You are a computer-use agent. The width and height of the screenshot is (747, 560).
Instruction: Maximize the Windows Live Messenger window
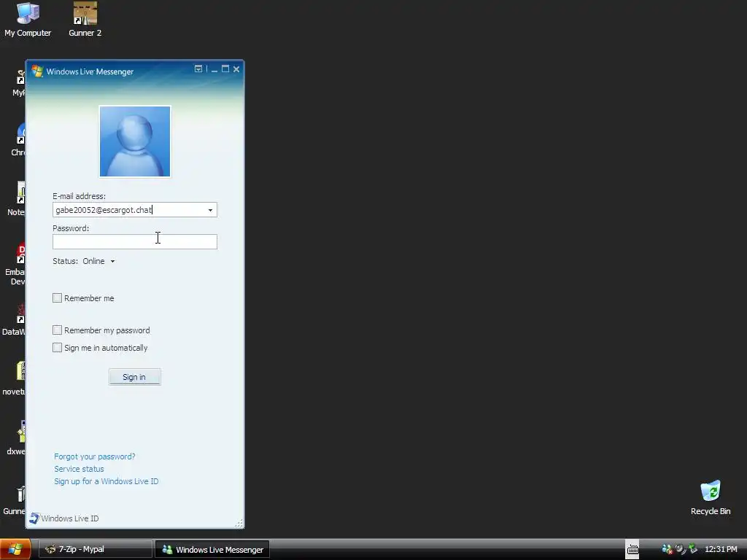point(225,69)
